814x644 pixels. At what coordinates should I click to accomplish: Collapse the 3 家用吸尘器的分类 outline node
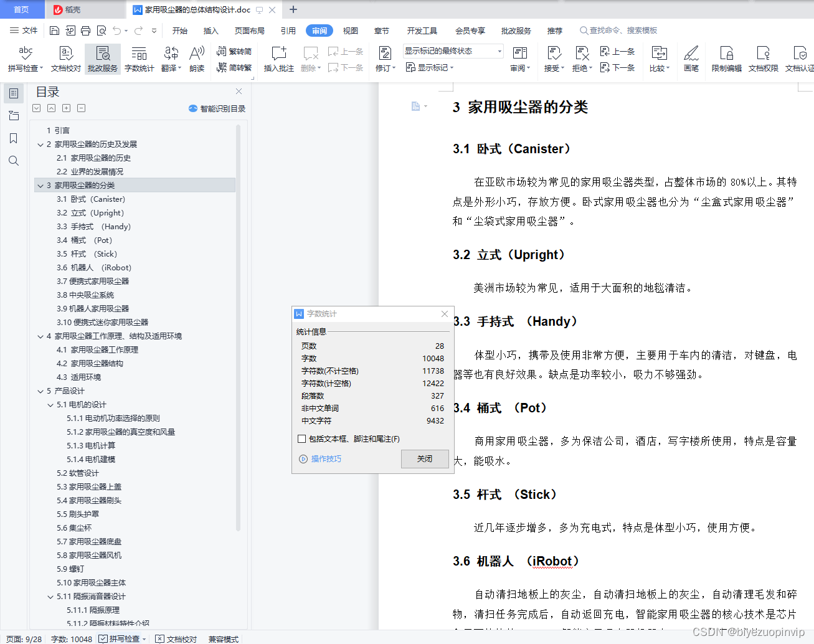(x=40, y=186)
